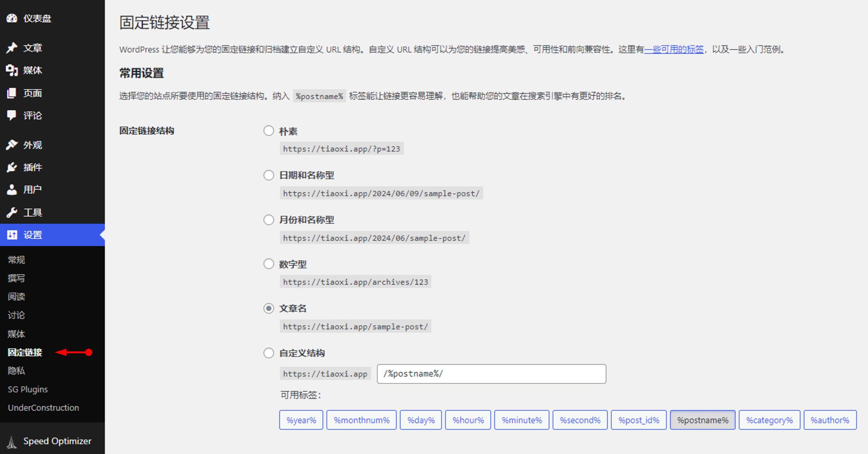Click the Tools wrench icon
Image resolution: width=868 pixels, height=454 pixels.
click(12, 213)
